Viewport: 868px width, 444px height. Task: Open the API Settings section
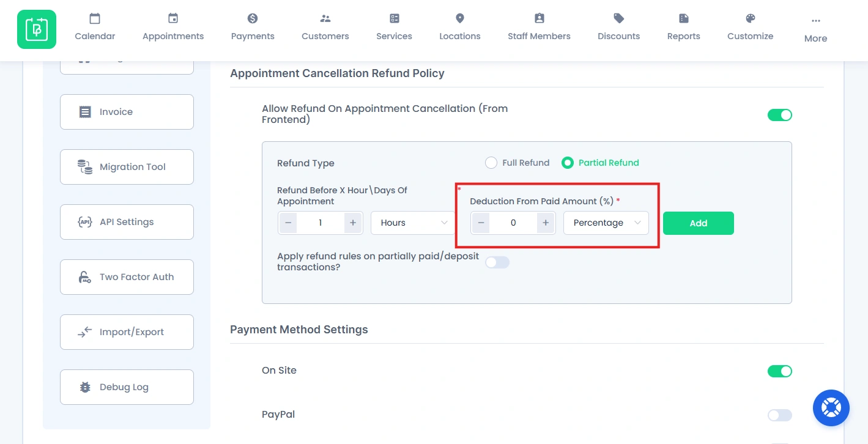click(x=127, y=222)
